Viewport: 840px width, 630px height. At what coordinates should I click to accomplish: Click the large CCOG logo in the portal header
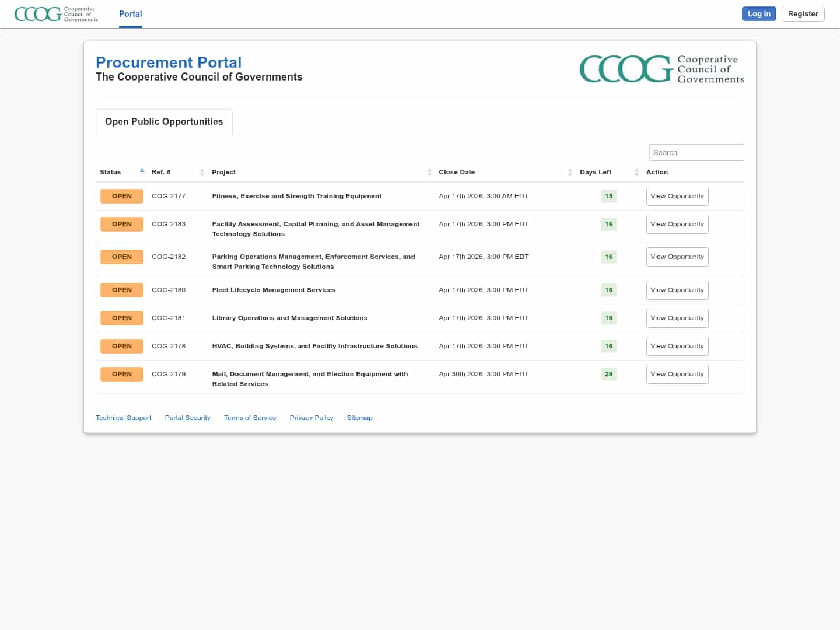click(661, 69)
